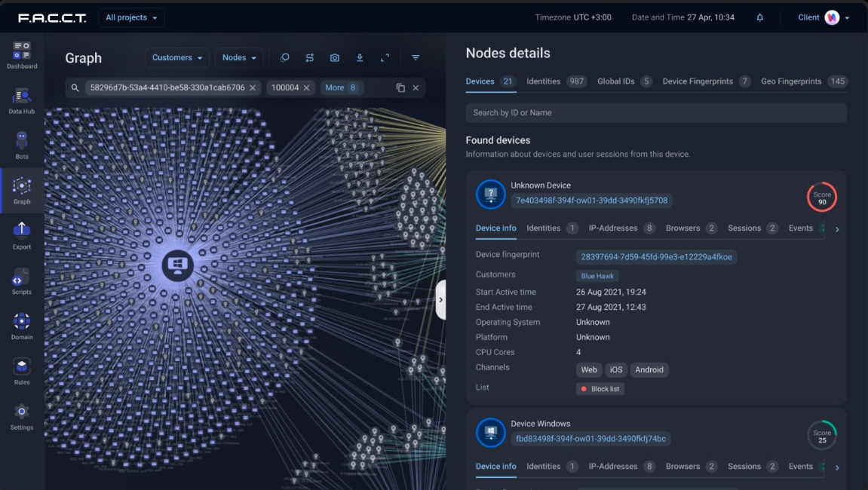The height and width of the screenshot is (490, 868).
Task: Open the Rules sidebar item
Action: coord(21,372)
